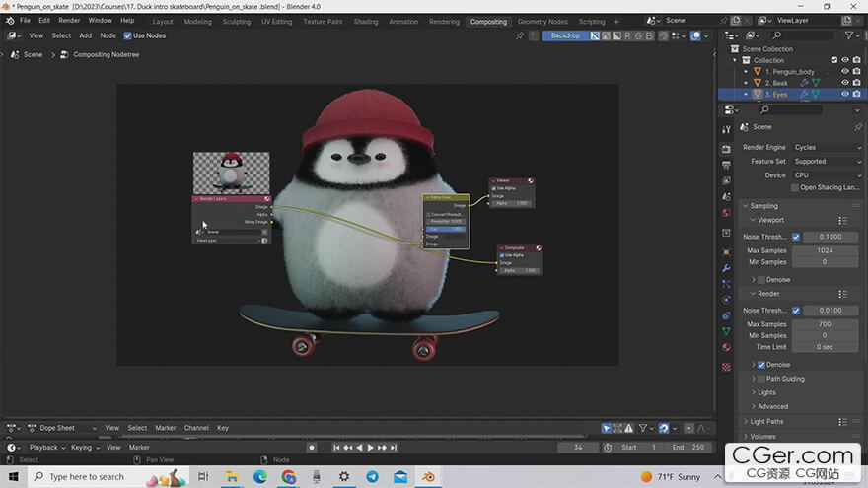Open the Object properties tab icon
Viewport: 868px width, 488px height.
coord(726,252)
